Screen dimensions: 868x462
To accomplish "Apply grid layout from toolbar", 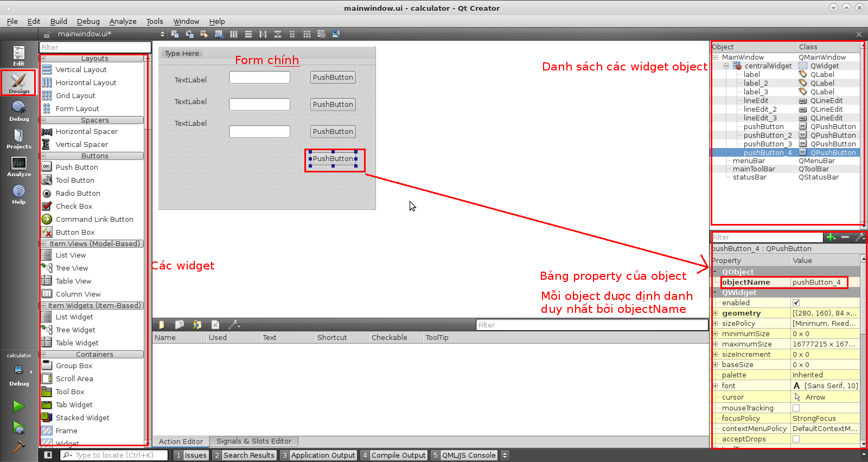I will pos(307,34).
